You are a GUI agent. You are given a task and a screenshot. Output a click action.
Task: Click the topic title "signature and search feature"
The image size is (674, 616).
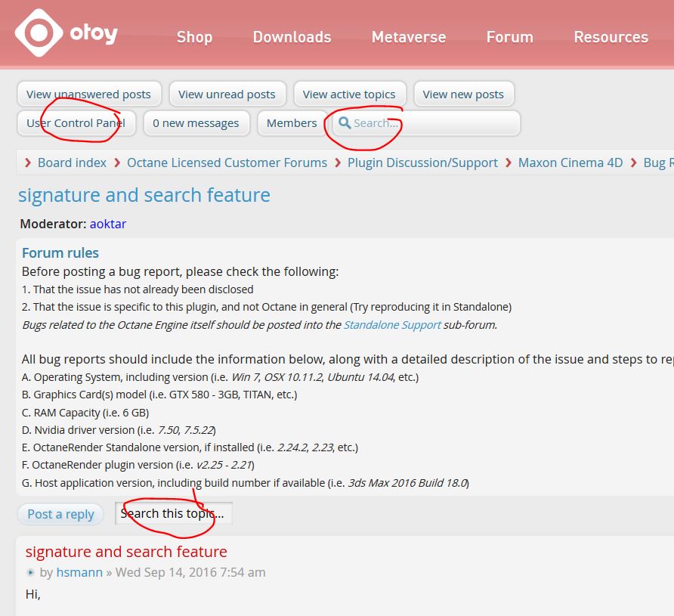(x=144, y=195)
